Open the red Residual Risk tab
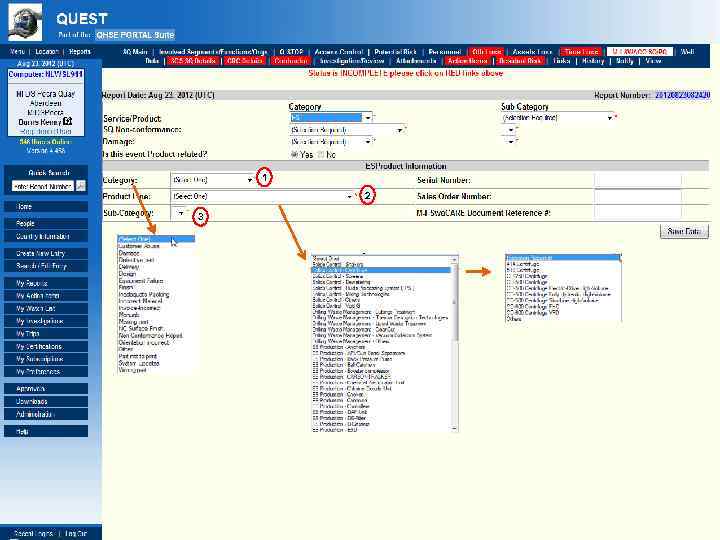Viewport: 720px width, 540px height. (520, 61)
